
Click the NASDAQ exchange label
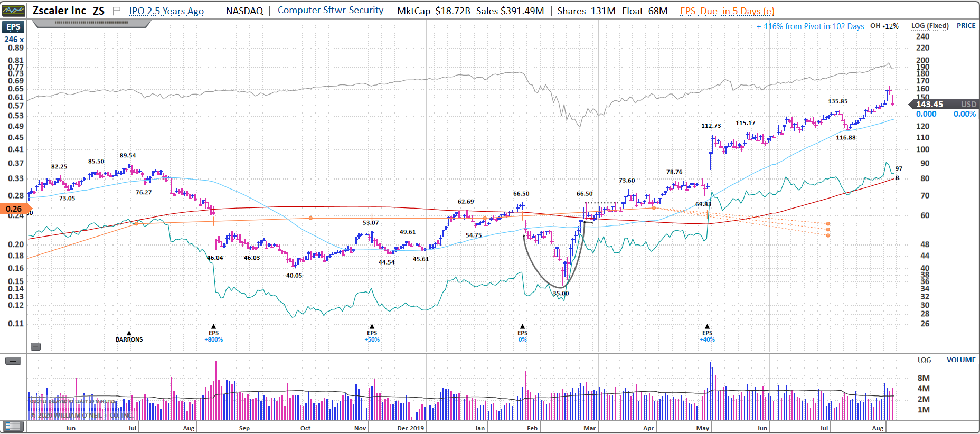(244, 11)
